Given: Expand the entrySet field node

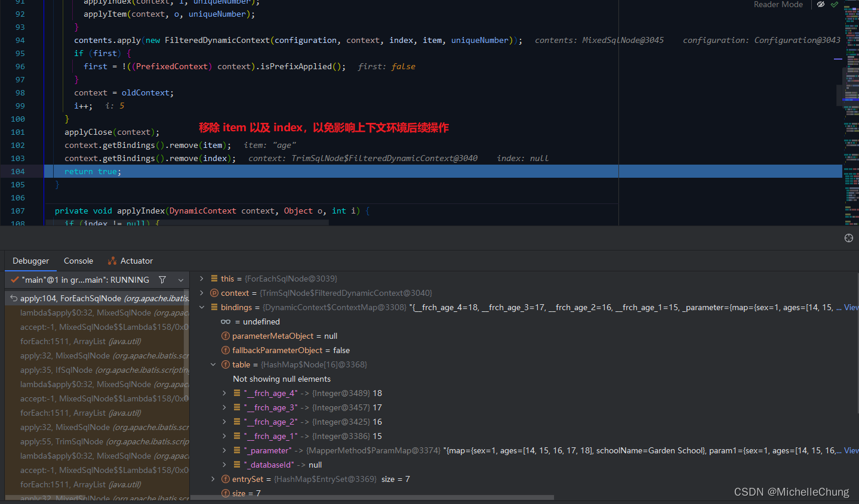Looking at the screenshot, I should pos(213,479).
